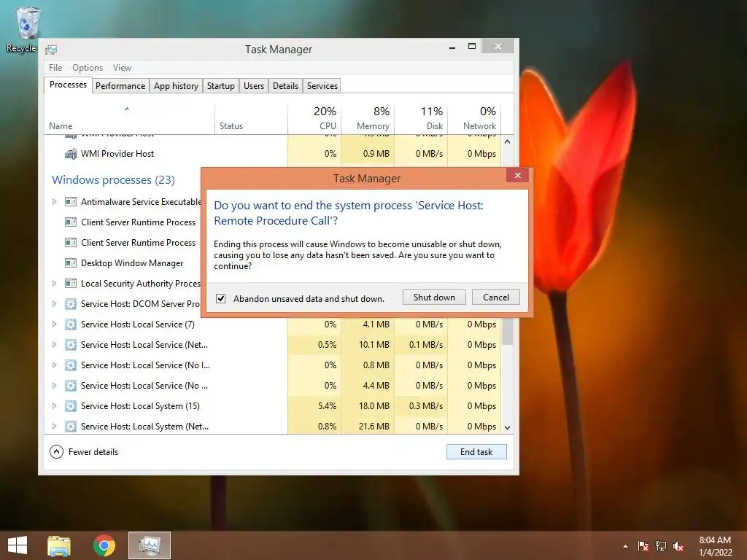Viewport: 747px width, 560px height.
Task: Sort by the Network column header
Action: 474,119
